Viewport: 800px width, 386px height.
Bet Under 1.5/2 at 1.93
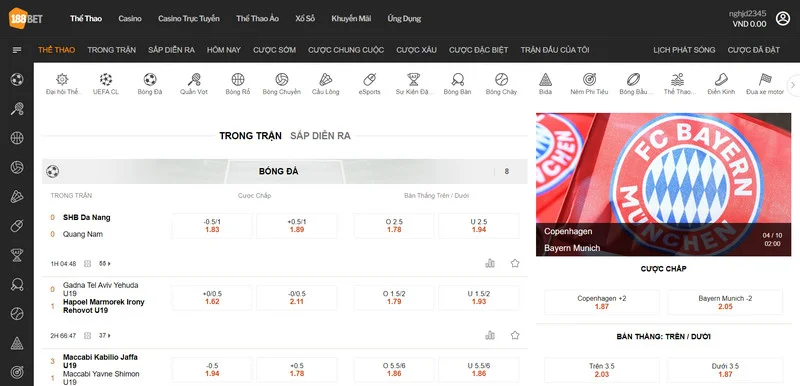pyautogui.click(x=479, y=298)
